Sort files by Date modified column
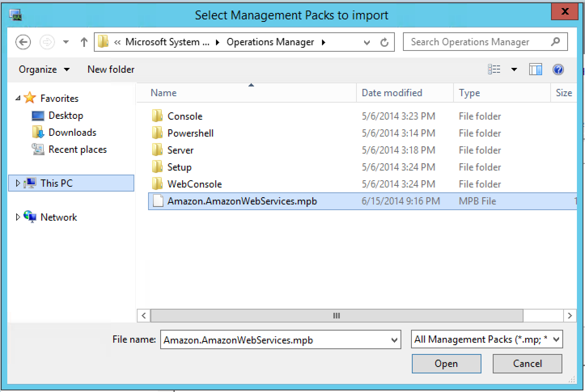 click(x=392, y=93)
